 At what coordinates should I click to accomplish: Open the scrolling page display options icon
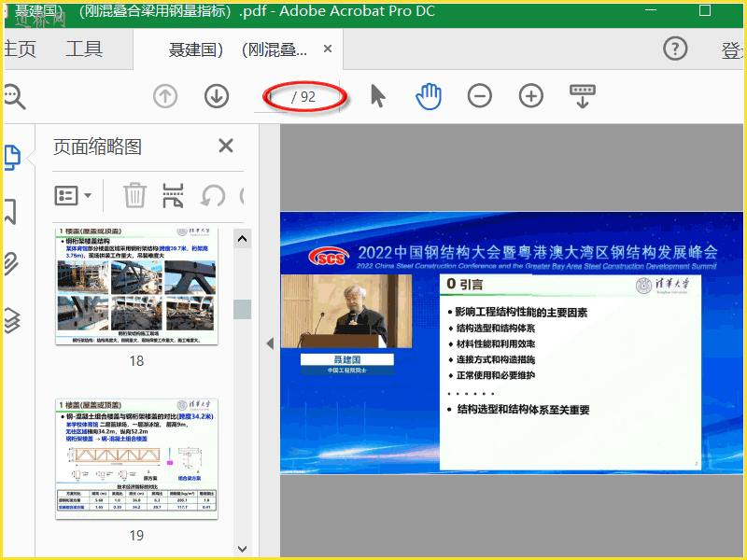(x=582, y=96)
